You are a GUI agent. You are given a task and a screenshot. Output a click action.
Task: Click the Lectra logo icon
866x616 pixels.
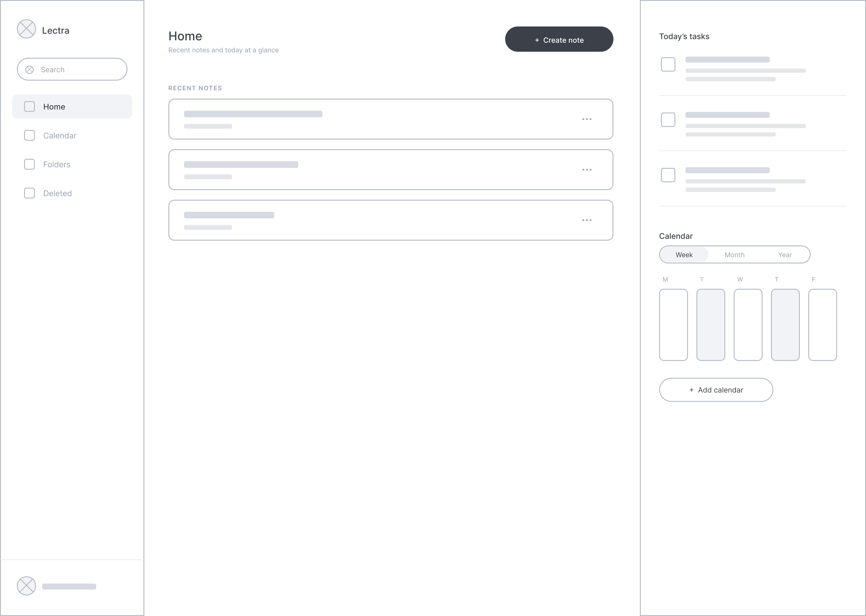[26, 29]
